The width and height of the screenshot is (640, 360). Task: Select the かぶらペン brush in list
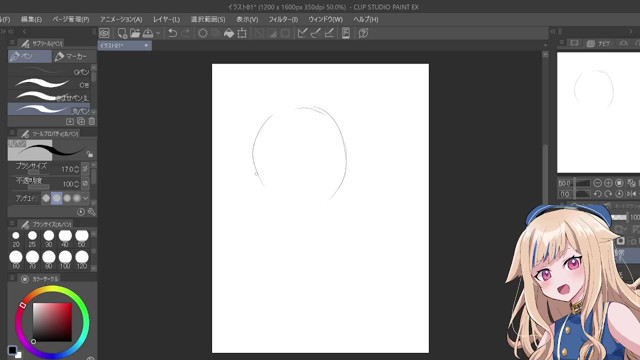tap(49, 97)
